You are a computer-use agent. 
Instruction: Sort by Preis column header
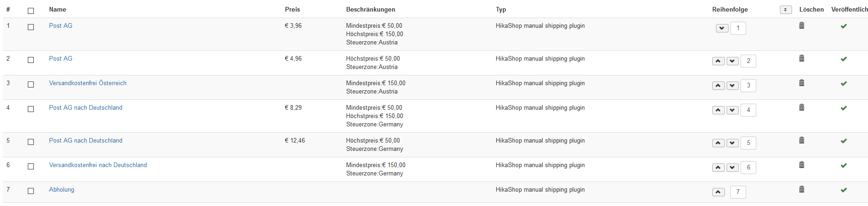tap(292, 9)
